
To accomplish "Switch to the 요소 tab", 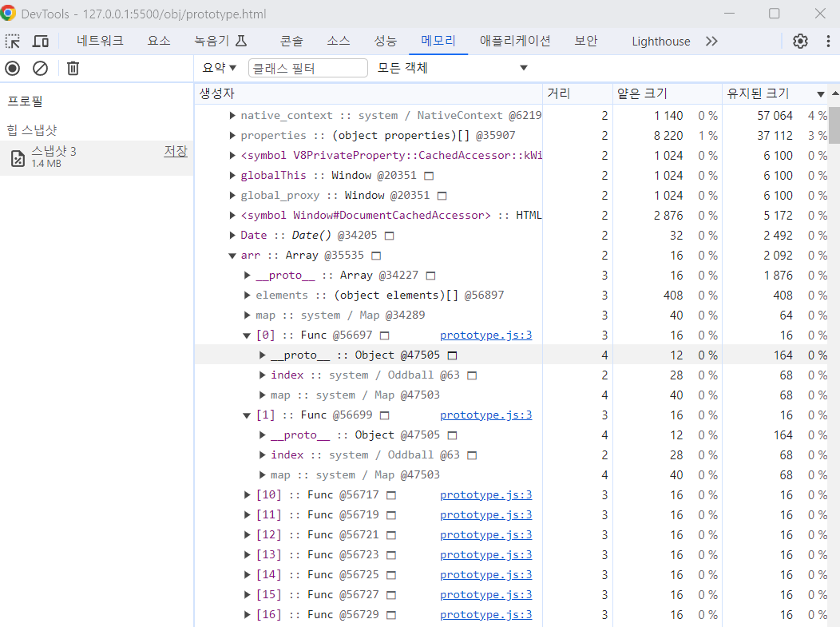I will pos(159,42).
